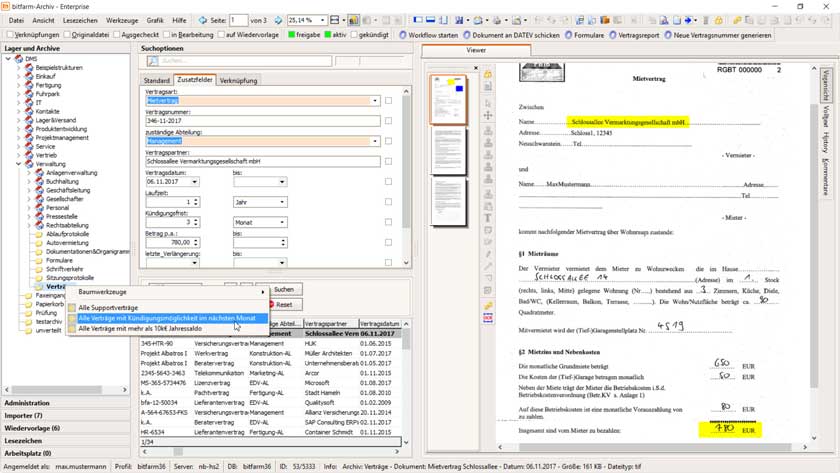This screenshot has width=840, height=473.
Task: Select the note annotation tool below T
Action: pos(488,230)
